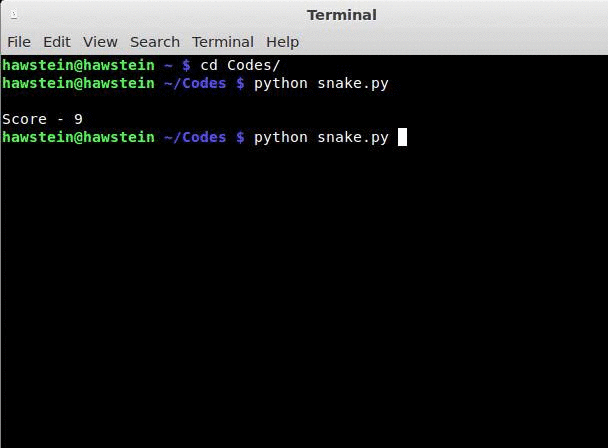Image resolution: width=608 pixels, height=448 pixels.
Task: Open the Terminal menu
Action: point(223,42)
